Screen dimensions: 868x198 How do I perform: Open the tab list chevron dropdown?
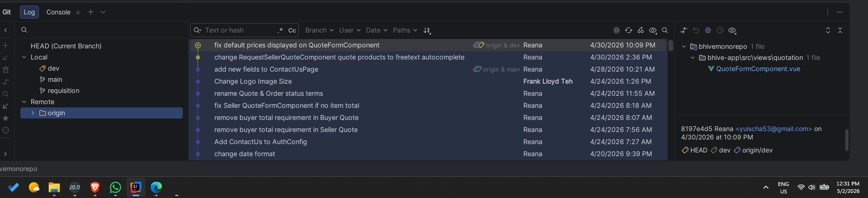tap(103, 12)
